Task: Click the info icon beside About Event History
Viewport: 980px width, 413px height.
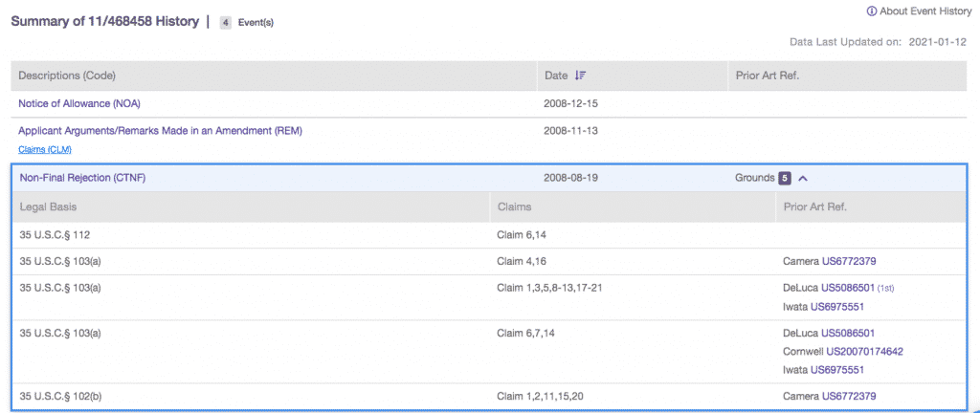Action: (871, 11)
